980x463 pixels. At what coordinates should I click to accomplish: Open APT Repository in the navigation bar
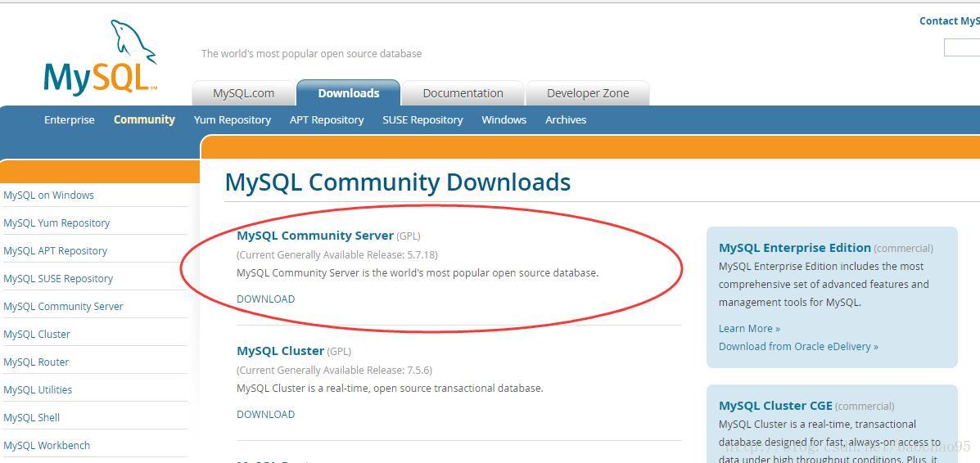[x=327, y=120]
